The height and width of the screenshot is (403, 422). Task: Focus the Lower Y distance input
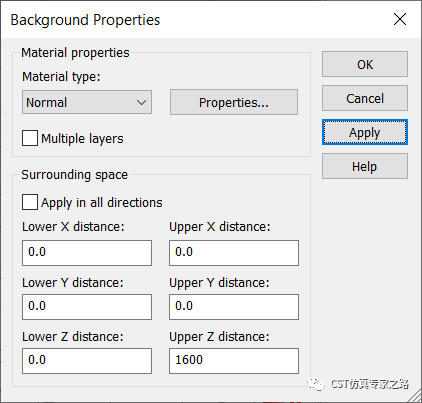pos(87,307)
